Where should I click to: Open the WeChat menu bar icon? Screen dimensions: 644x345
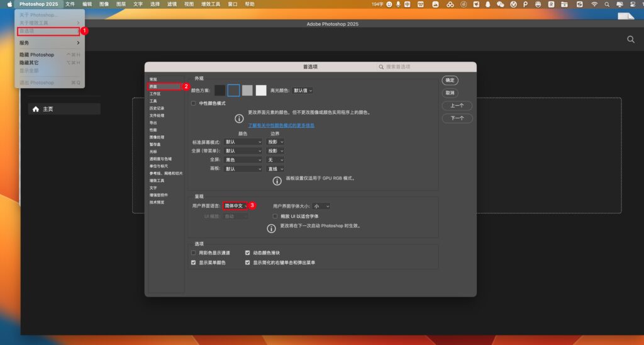coord(500,4)
